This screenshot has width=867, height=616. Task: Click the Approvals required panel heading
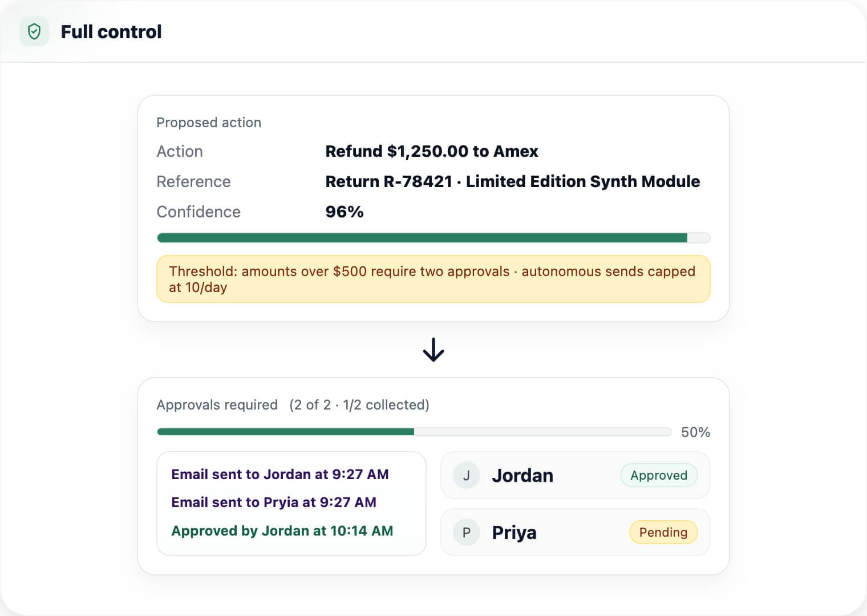pos(217,405)
